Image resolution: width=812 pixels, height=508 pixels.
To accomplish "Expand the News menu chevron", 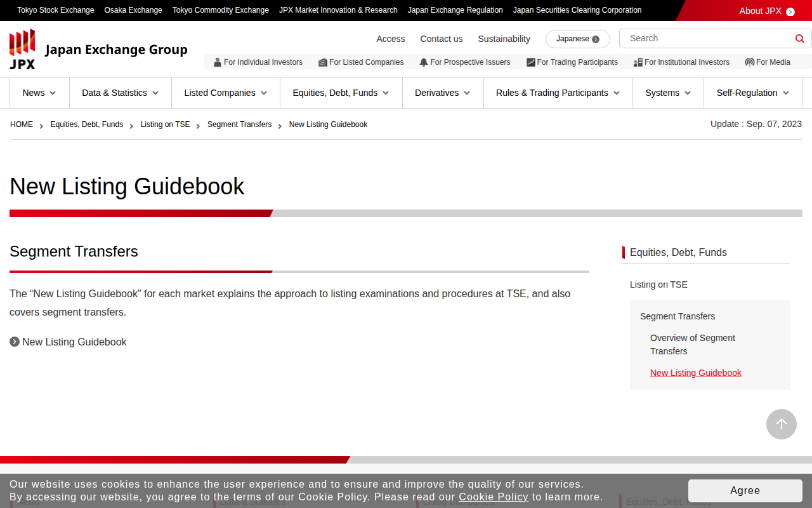I will coord(53,93).
